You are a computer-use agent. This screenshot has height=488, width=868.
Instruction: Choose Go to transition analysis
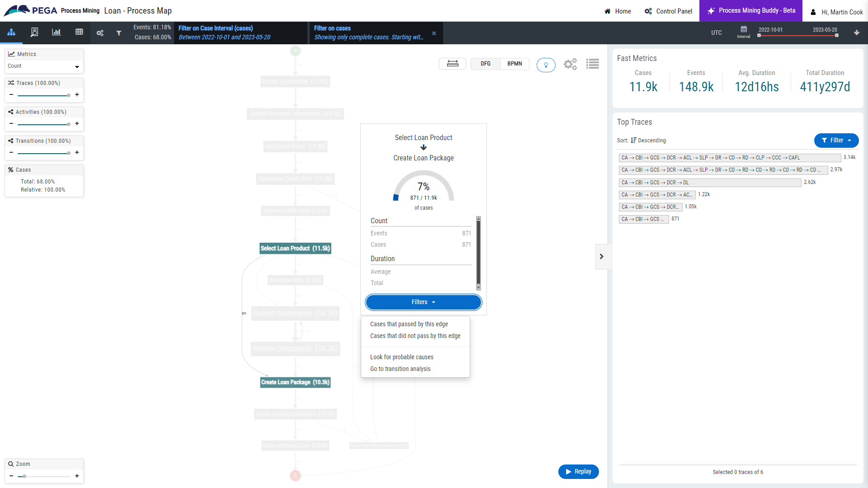(400, 369)
